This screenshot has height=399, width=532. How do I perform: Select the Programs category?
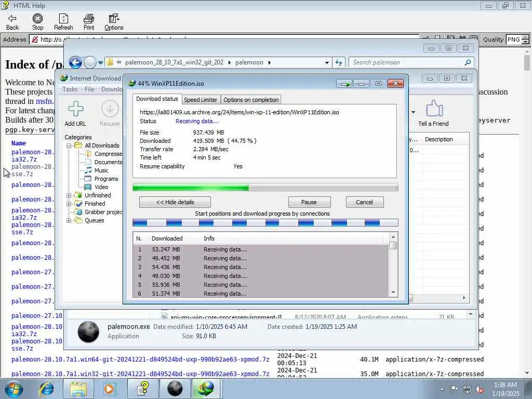[x=106, y=179]
